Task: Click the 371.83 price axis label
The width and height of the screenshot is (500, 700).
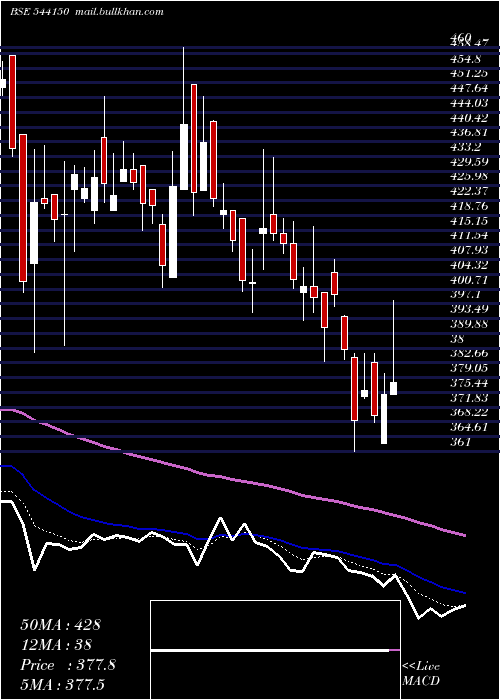Action: (469, 397)
